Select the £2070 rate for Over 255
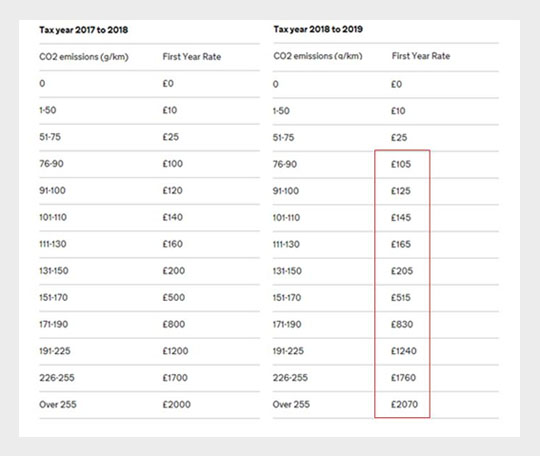 click(404, 404)
